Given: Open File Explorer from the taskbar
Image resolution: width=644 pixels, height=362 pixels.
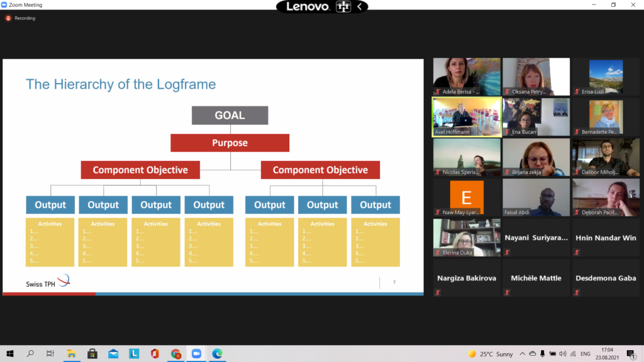Looking at the screenshot, I should (71, 354).
